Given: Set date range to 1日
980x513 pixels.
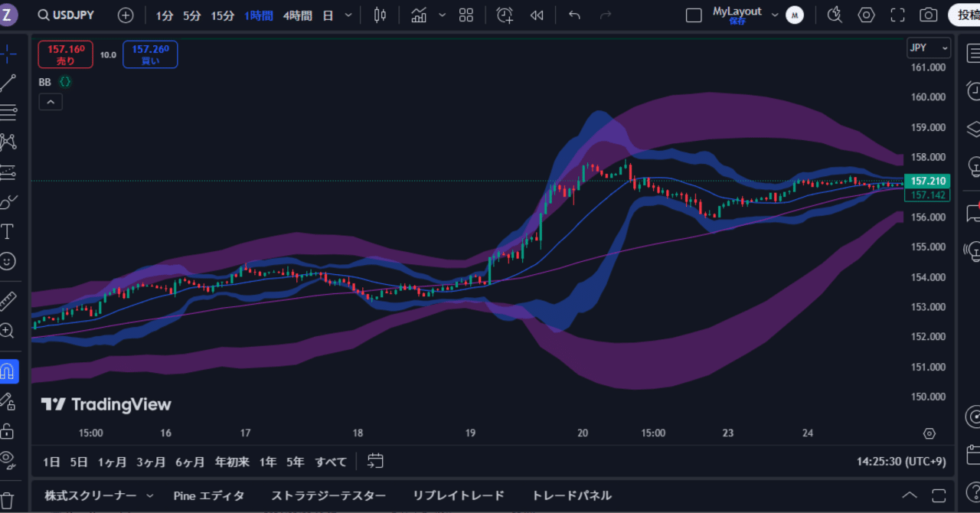Looking at the screenshot, I should pyautogui.click(x=51, y=462).
